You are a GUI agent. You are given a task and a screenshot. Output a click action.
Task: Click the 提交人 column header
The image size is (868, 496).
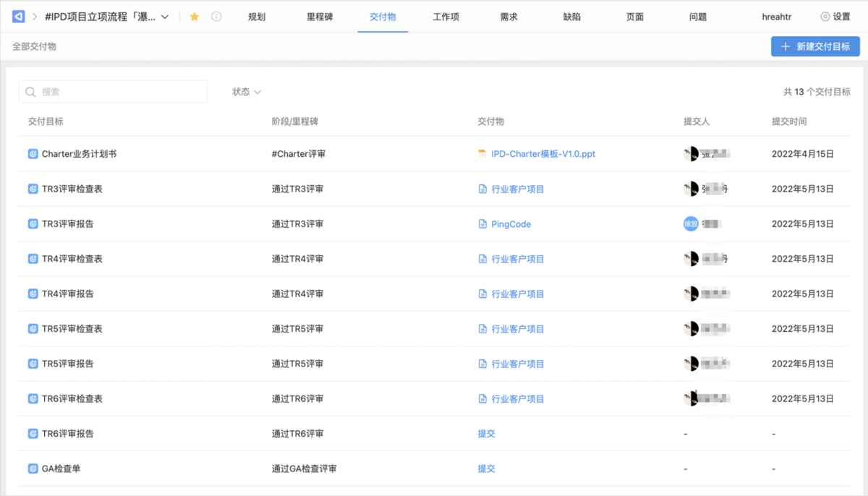pos(697,121)
